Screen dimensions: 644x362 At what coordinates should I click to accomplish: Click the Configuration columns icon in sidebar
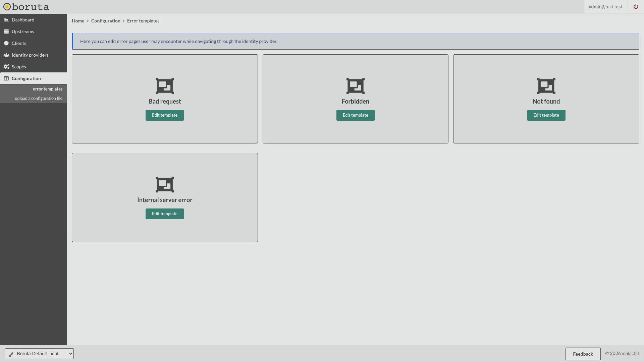coord(6,78)
